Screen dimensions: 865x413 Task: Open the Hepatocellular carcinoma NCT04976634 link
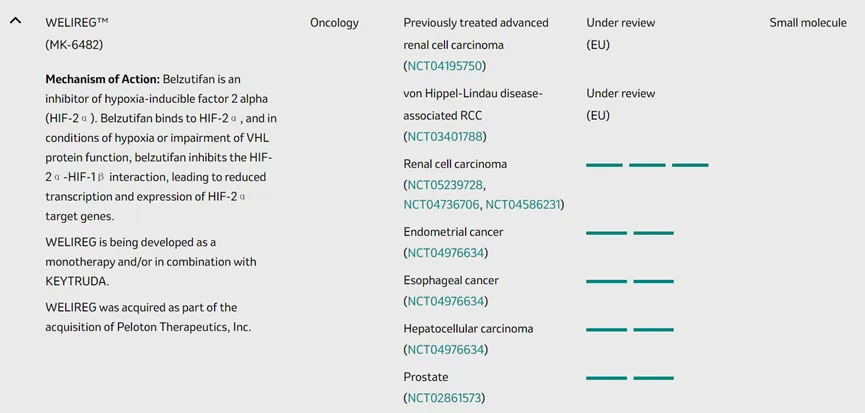(x=445, y=349)
